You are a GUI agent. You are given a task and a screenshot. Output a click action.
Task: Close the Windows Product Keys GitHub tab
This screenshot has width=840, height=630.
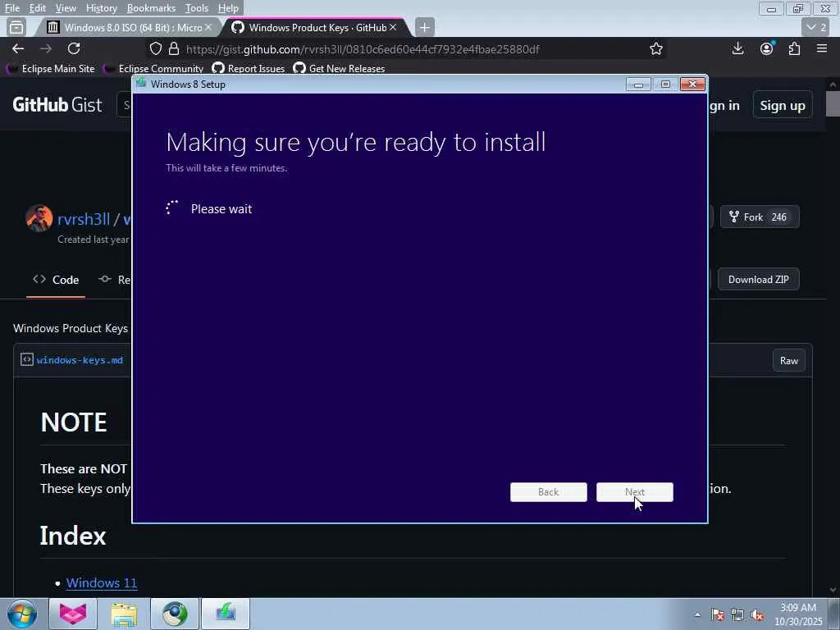click(393, 27)
